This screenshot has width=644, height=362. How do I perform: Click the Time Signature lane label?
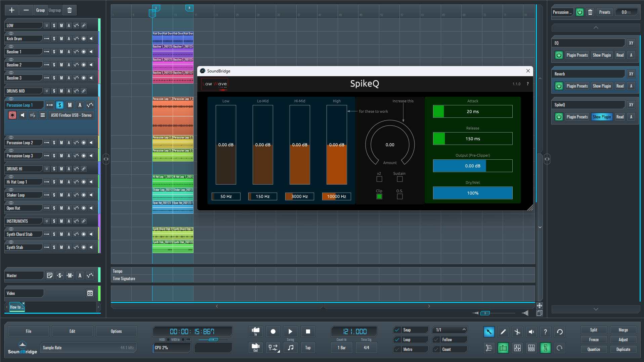[x=124, y=278]
